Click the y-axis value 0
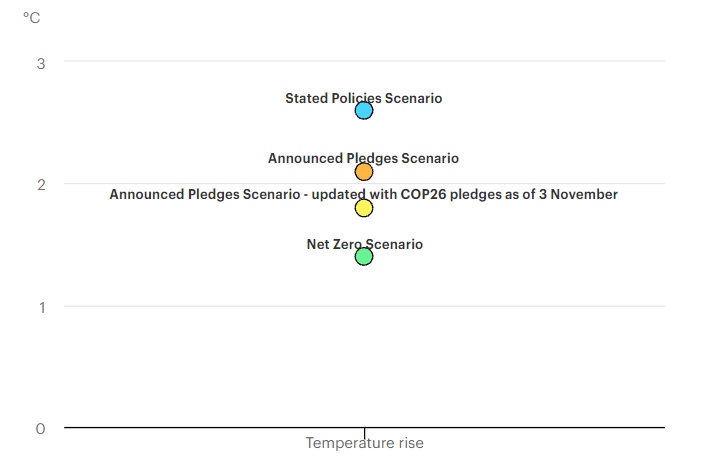Image resolution: width=708 pixels, height=463 pixels. click(41, 429)
